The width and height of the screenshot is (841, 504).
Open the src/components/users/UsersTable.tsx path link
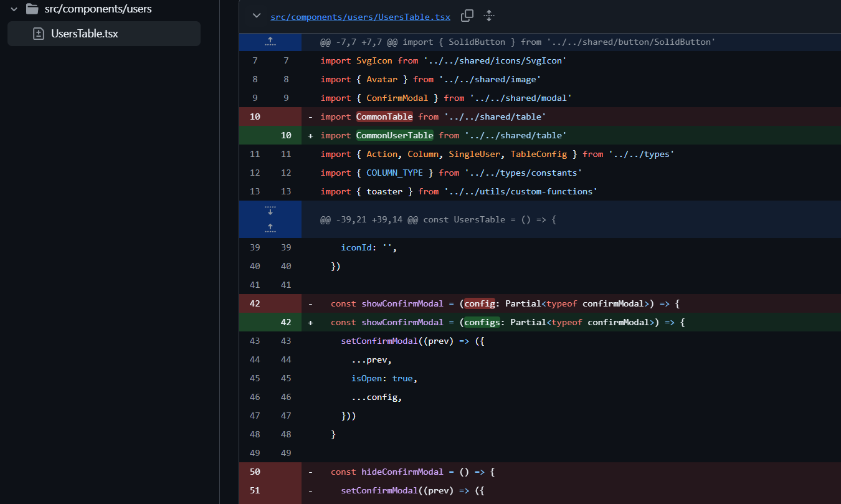[x=360, y=17]
